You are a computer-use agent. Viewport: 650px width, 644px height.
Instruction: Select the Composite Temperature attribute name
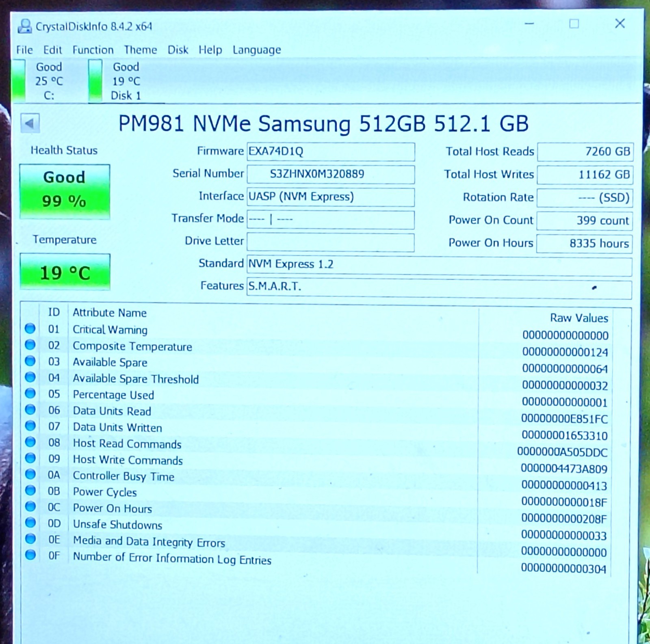tap(132, 346)
